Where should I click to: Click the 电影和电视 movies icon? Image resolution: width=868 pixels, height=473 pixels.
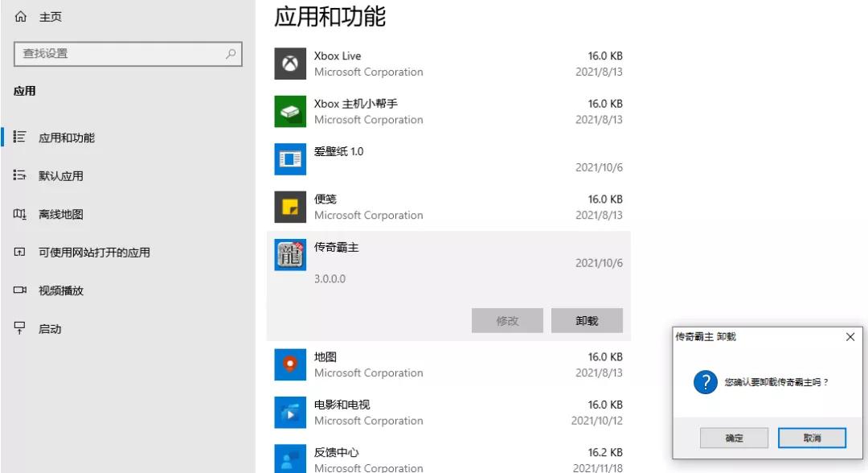(289, 412)
